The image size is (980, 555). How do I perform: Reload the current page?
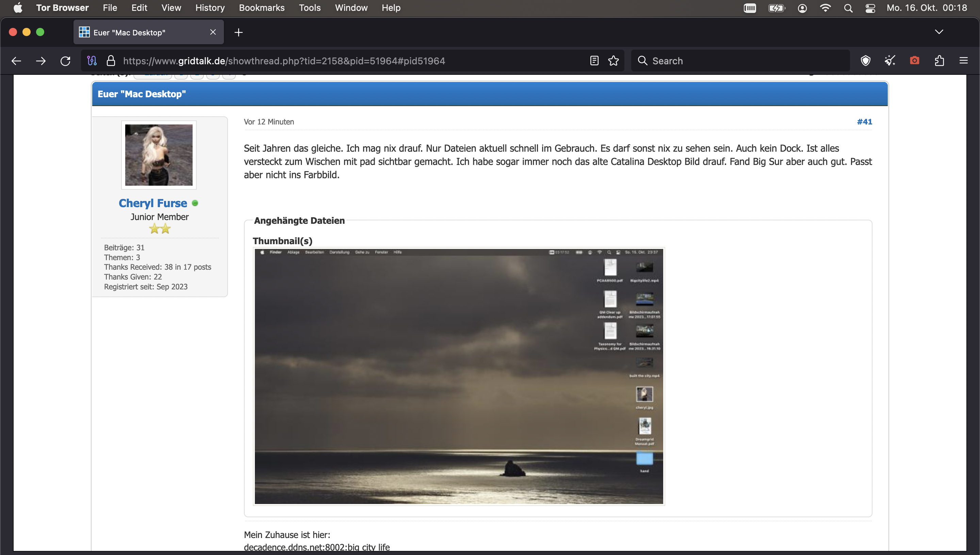pyautogui.click(x=65, y=61)
